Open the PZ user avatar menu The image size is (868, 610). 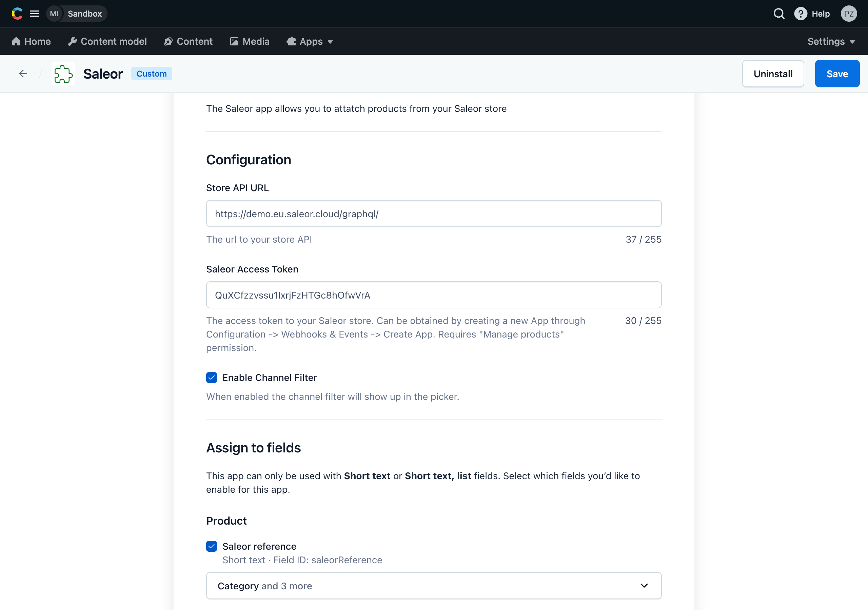(849, 14)
